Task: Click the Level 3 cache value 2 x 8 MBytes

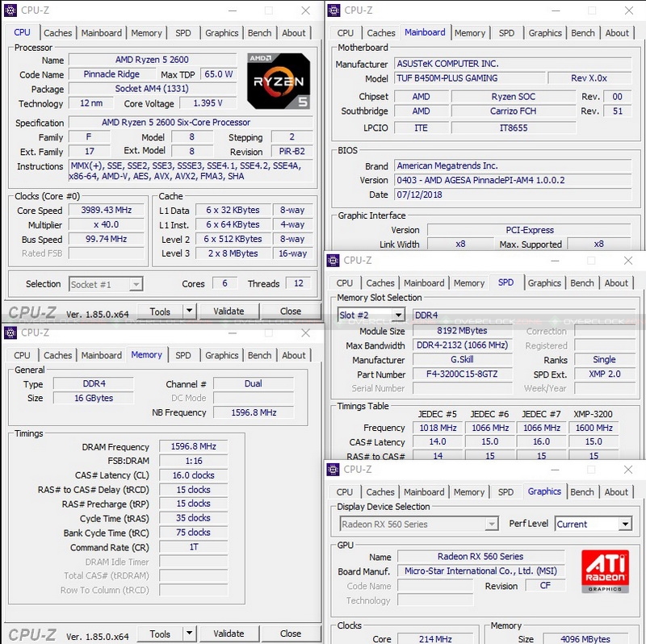Action: pyautogui.click(x=233, y=253)
